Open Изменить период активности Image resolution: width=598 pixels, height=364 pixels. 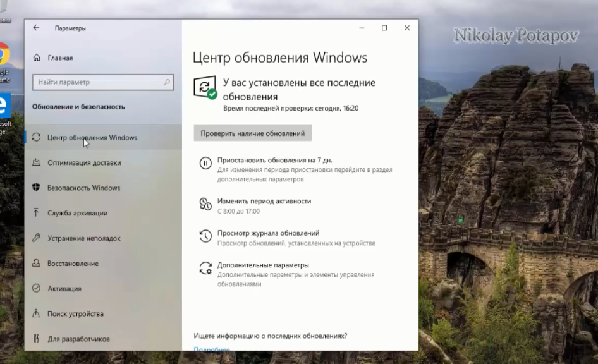[x=264, y=201]
